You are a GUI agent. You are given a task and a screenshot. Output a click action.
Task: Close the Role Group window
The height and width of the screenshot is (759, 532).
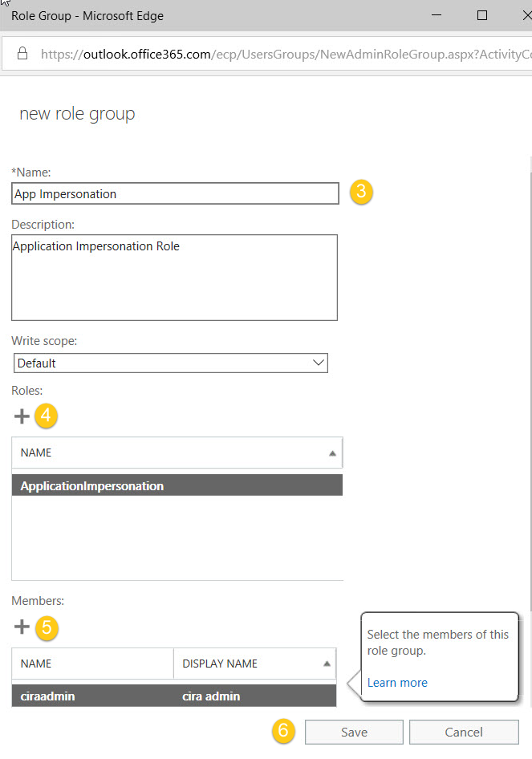click(x=526, y=15)
